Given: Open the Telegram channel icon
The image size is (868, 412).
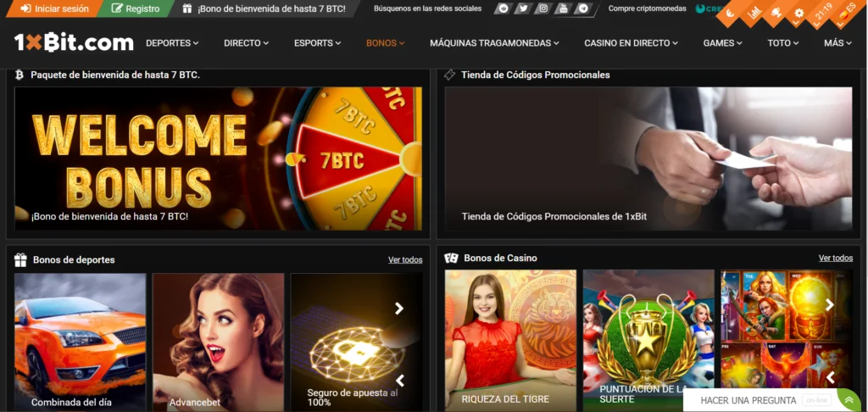Looking at the screenshot, I should pos(584,8).
